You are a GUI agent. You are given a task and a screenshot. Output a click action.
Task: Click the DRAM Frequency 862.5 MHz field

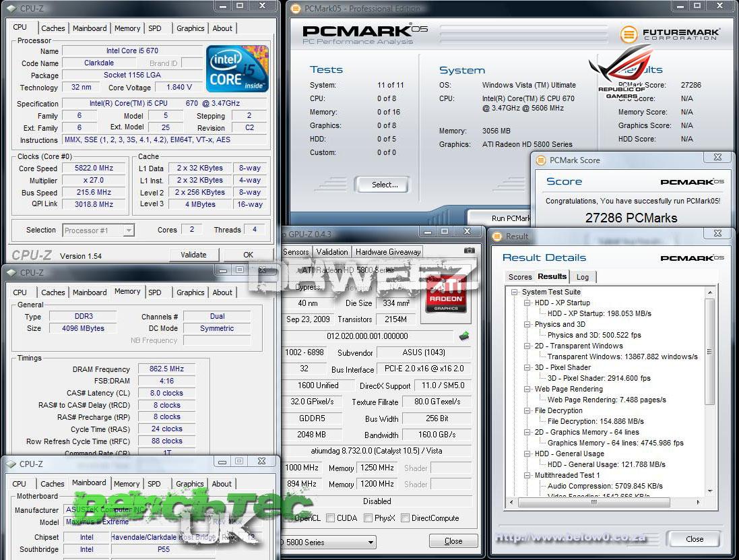(x=166, y=369)
